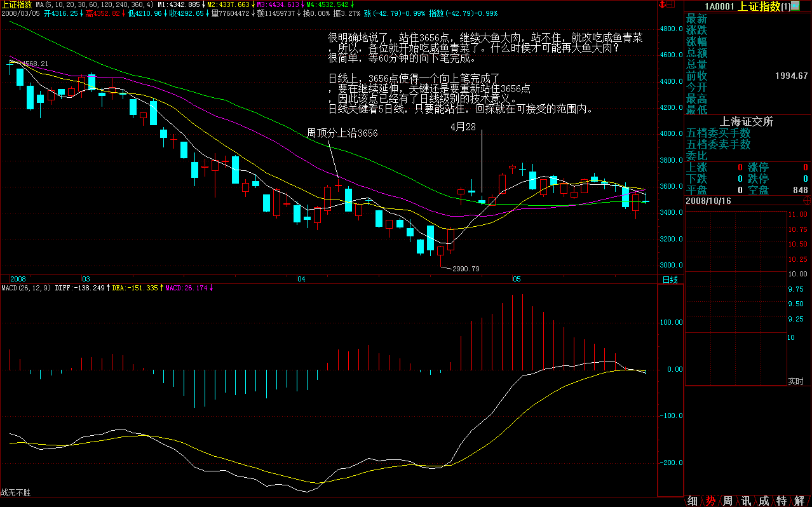
Task: Click the 实时 label in the intraday mini chart
Action: (x=795, y=381)
